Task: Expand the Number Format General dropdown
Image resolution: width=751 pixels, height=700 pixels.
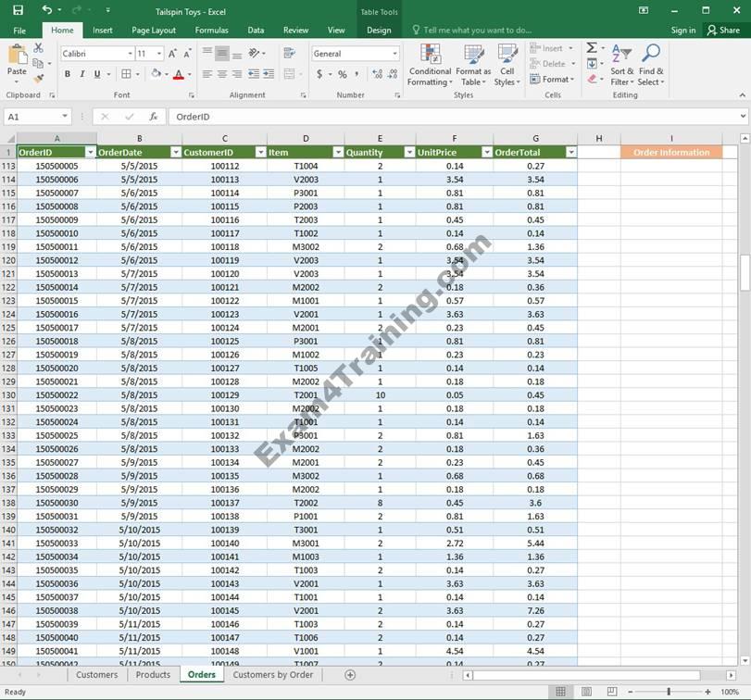Action: click(395, 54)
